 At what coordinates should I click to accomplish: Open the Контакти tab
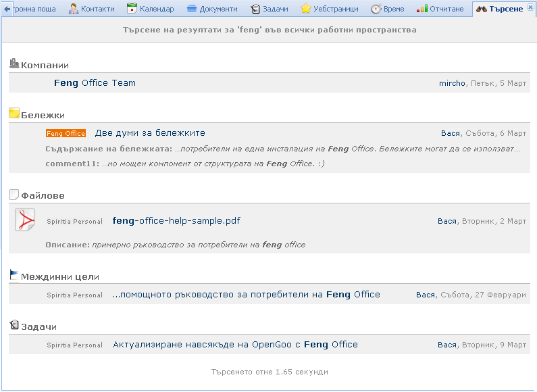coord(91,9)
